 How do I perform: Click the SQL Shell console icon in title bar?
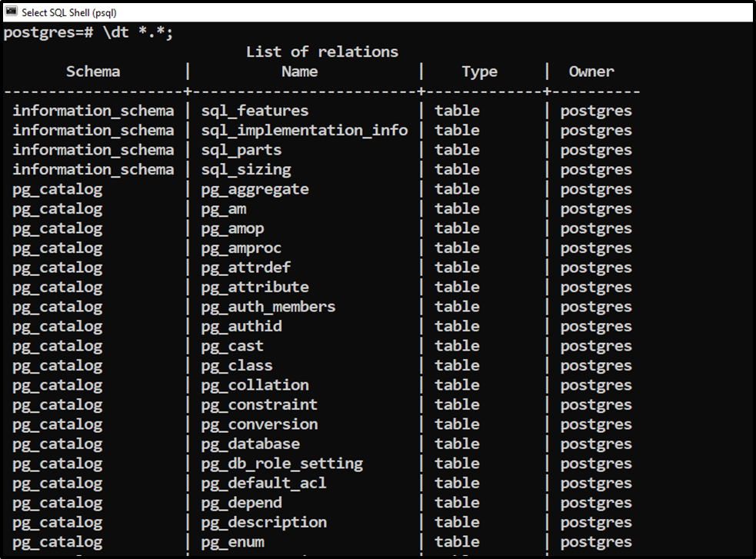click(11, 12)
